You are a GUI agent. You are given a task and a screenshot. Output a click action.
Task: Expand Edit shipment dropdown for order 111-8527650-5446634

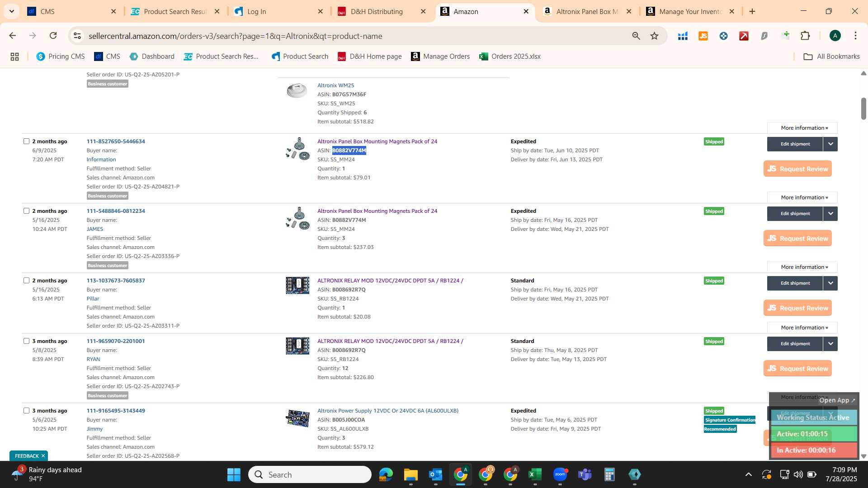830,144
